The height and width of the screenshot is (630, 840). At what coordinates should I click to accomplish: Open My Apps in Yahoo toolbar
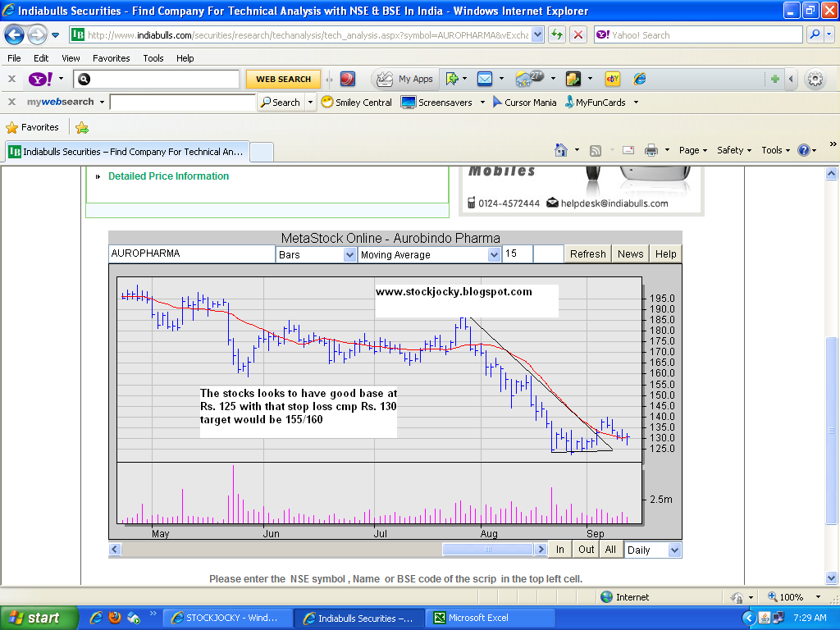pyautogui.click(x=405, y=80)
